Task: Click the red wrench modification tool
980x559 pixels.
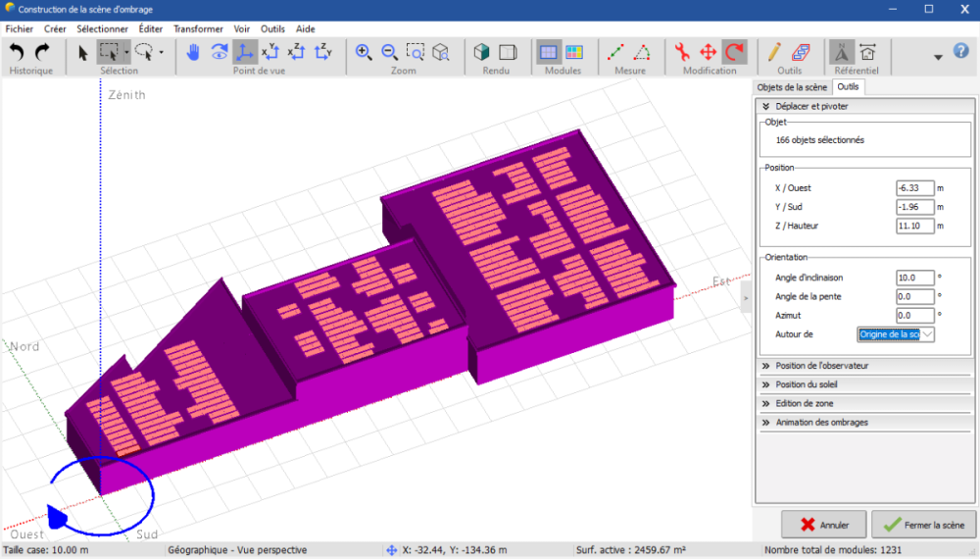Action: tap(682, 52)
